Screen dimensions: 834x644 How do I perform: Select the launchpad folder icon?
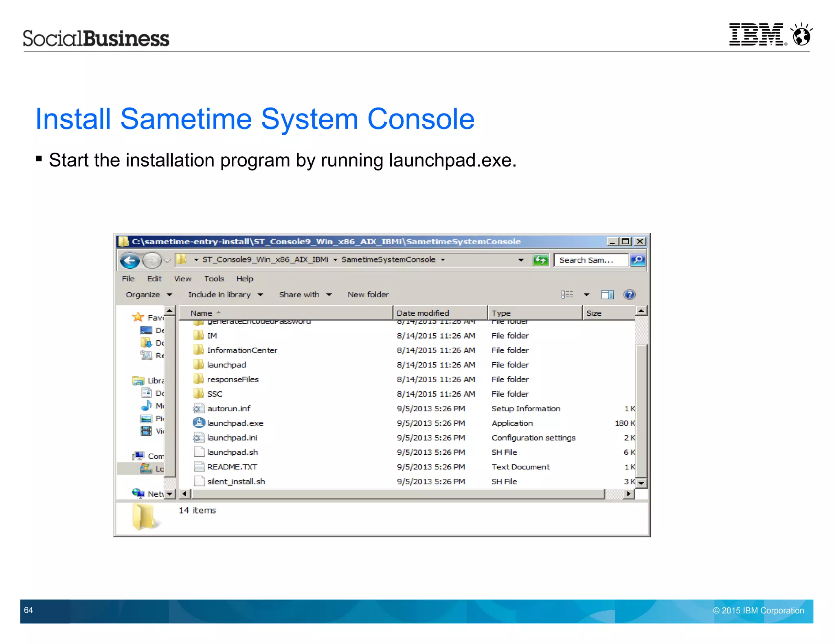(198, 364)
